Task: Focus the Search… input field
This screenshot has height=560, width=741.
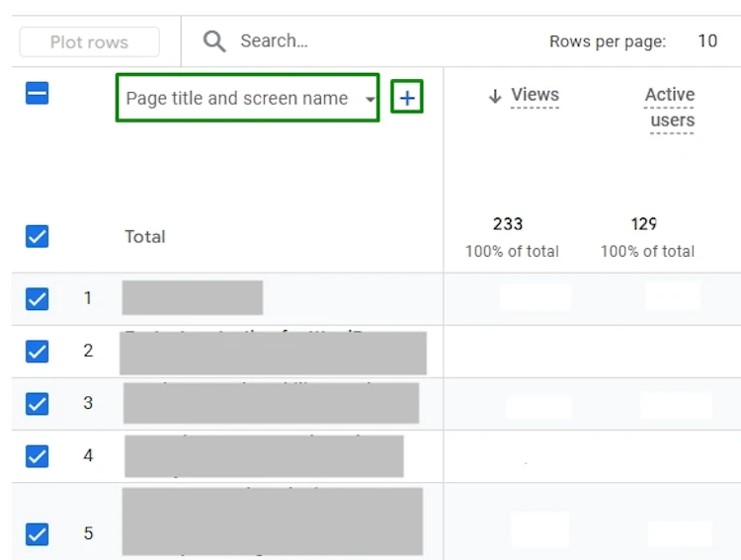Action: (x=274, y=41)
